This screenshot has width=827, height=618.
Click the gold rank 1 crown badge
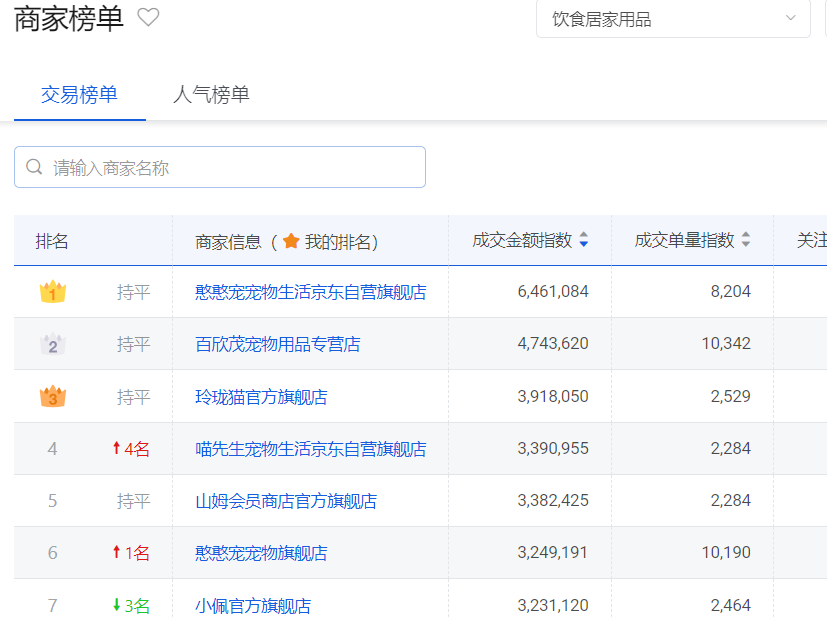click(x=53, y=292)
